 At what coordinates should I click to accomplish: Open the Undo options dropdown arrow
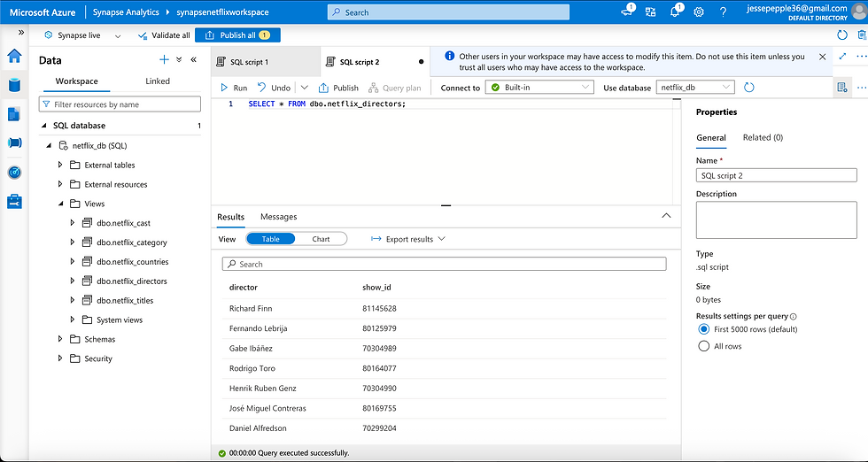pos(305,88)
